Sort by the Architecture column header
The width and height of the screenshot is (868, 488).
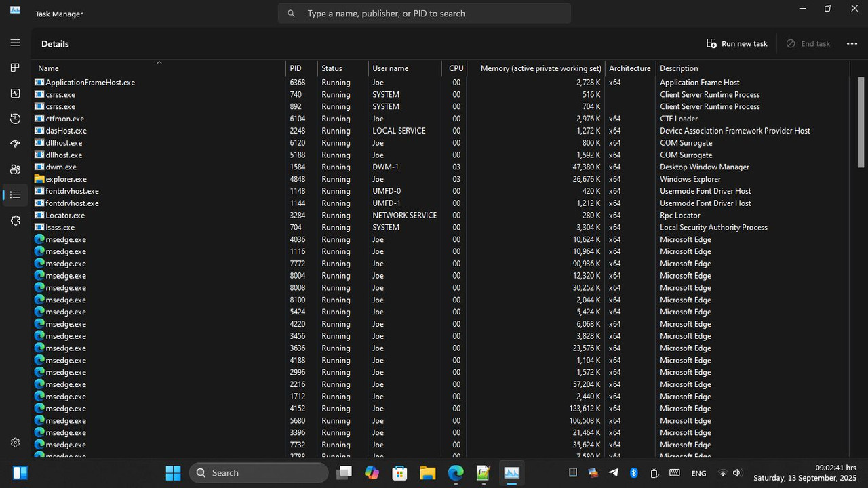[x=630, y=68]
